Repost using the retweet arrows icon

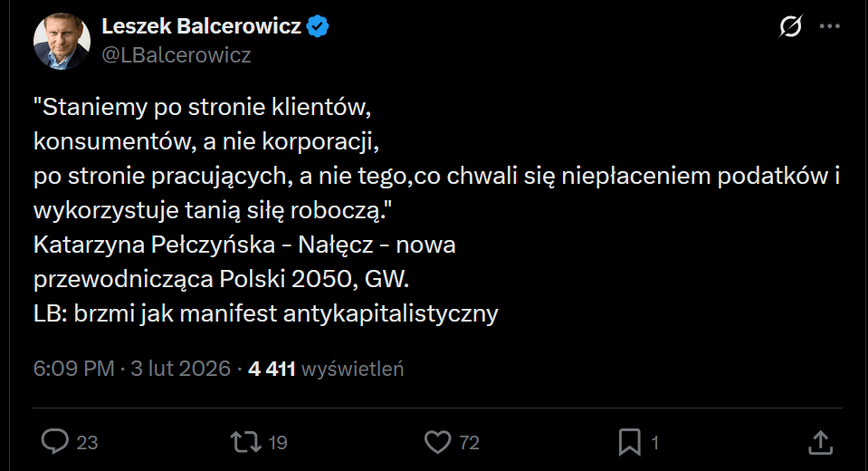pos(244,441)
